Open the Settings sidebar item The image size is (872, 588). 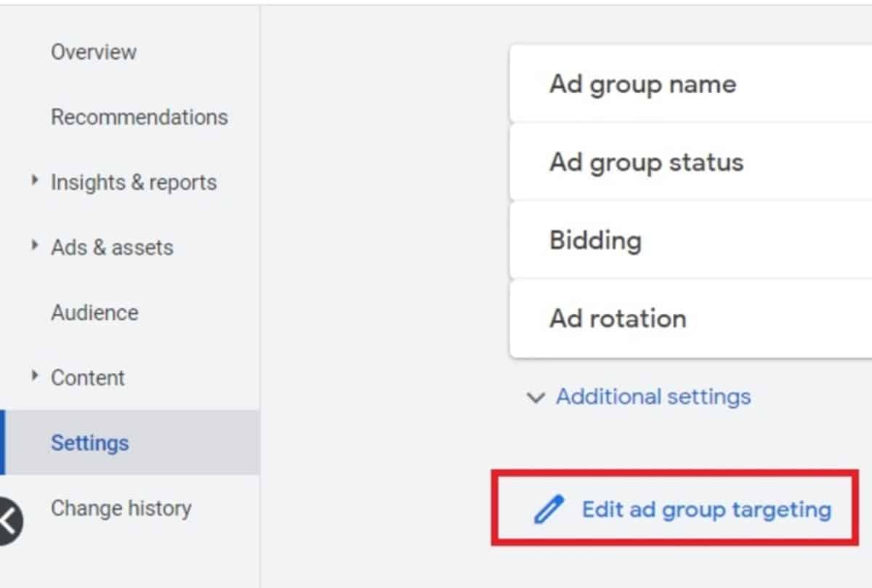point(90,443)
